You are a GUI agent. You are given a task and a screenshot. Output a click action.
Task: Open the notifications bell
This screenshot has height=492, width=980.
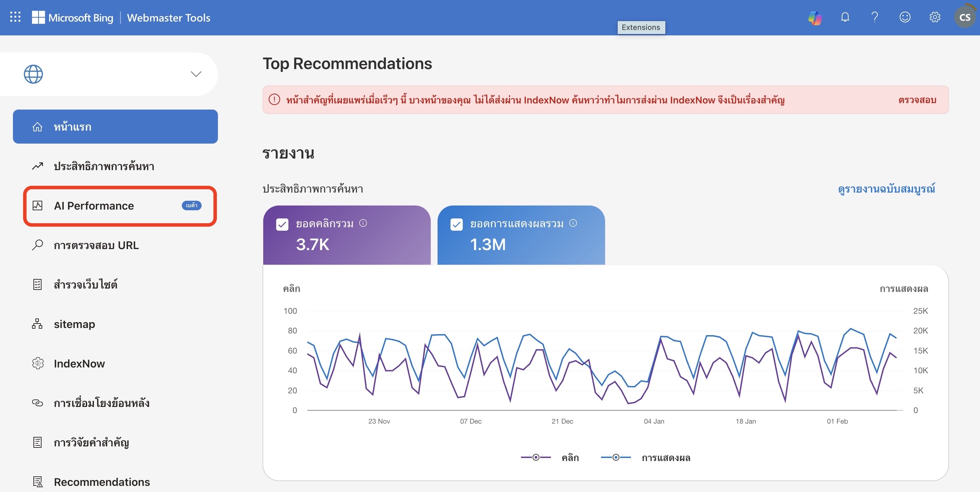pyautogui.click(x=845, y=17)
